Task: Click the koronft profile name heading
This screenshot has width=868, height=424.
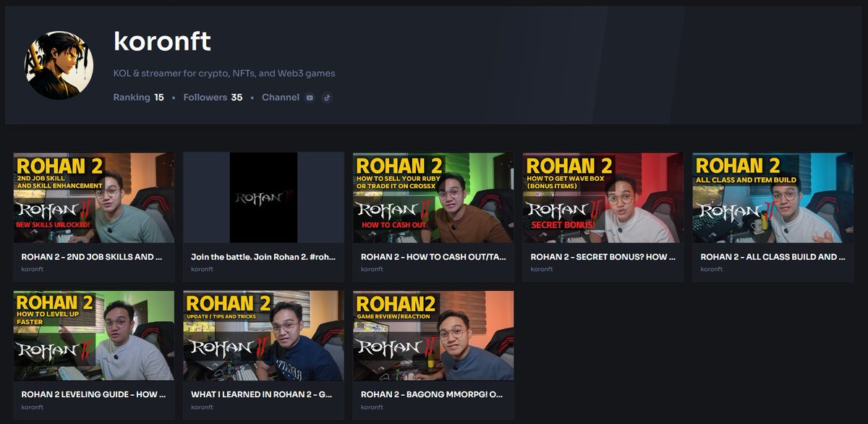Action: [162, 41]
